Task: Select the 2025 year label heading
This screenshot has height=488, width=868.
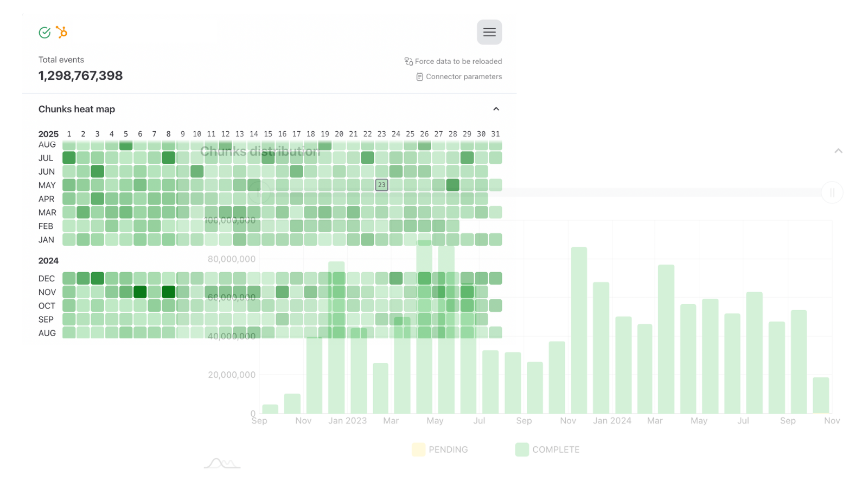Action: pos(48,133)
